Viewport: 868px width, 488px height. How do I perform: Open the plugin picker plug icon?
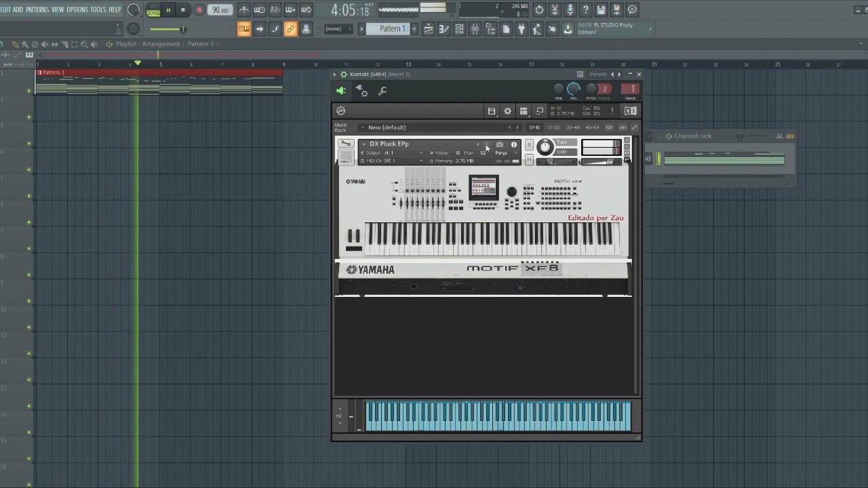click(x=521, y=28)
